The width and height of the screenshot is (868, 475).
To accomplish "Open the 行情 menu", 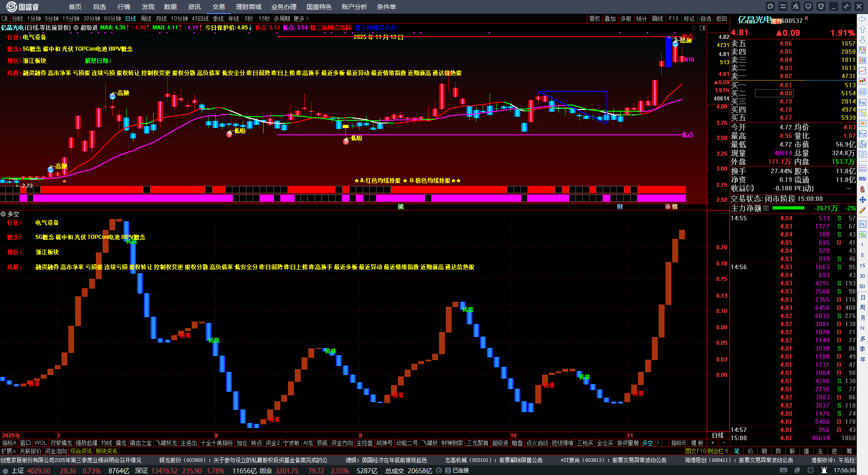I will pos(124,7).
